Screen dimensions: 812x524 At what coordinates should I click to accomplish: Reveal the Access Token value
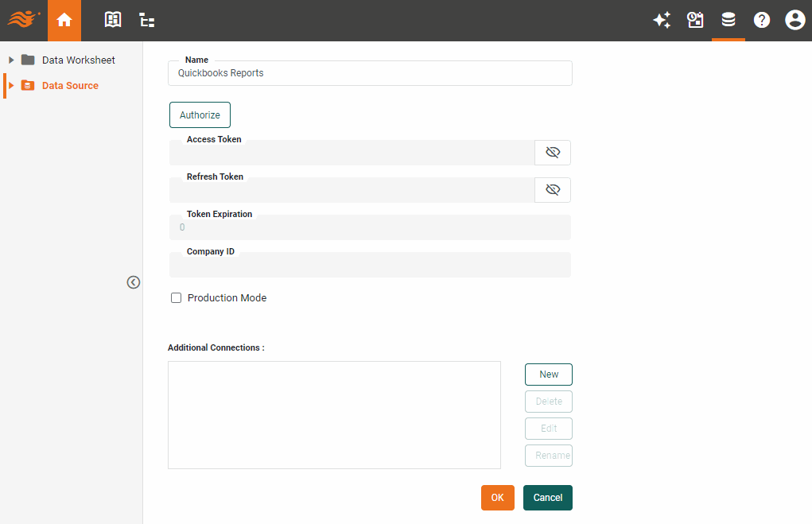click(553, 152)
